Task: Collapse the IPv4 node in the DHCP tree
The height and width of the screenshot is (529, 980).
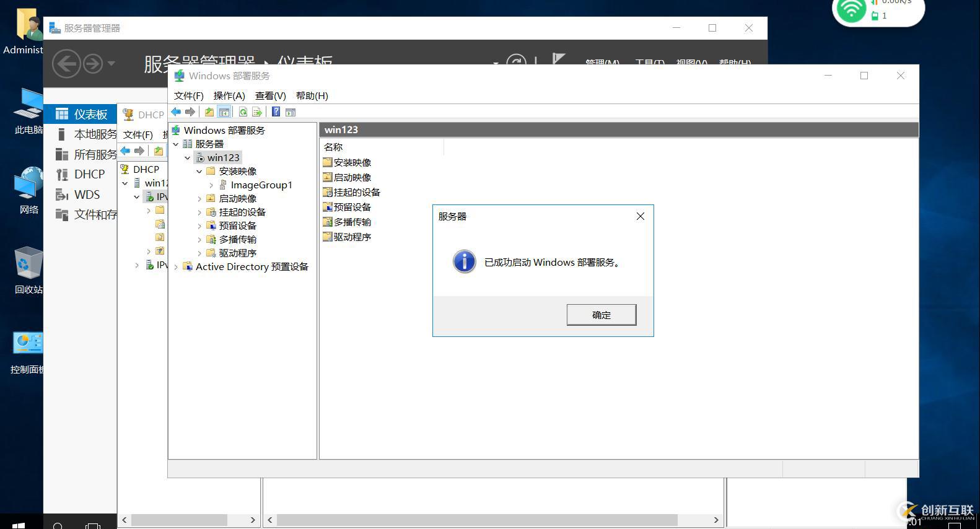Action: pyautogui.click(x=137, y=197)
